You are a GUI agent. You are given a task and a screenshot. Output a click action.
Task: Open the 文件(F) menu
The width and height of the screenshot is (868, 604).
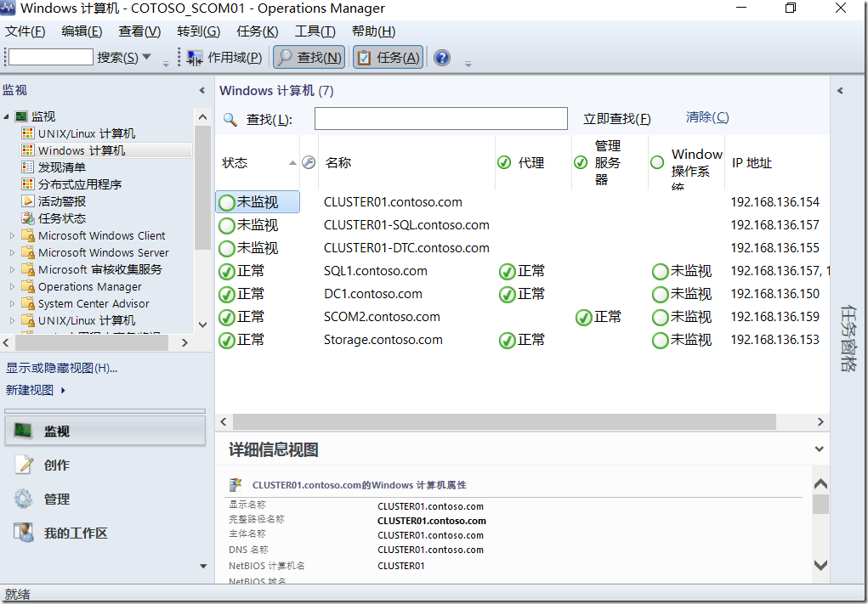25,31
